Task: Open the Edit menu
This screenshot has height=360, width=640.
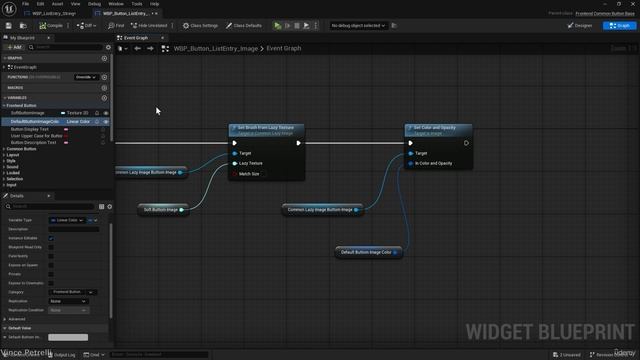Action: click(x=40, y=4)
